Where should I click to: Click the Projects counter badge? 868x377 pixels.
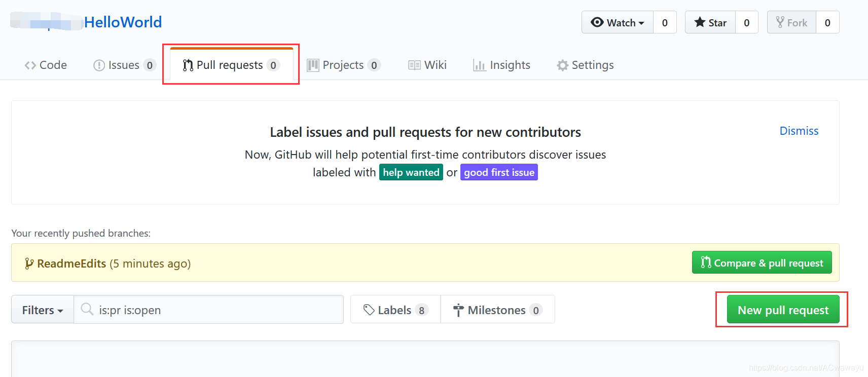[374, 65]
